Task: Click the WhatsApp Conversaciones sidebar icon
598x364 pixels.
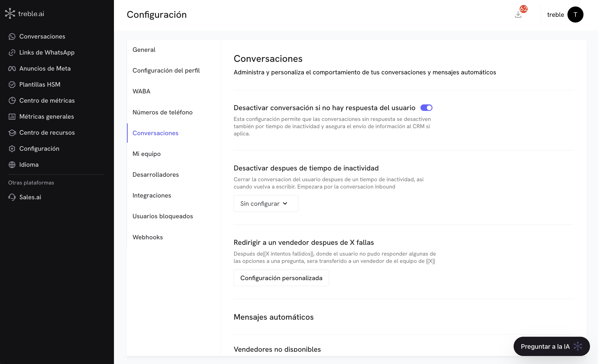Action: (x=12, y=37)
